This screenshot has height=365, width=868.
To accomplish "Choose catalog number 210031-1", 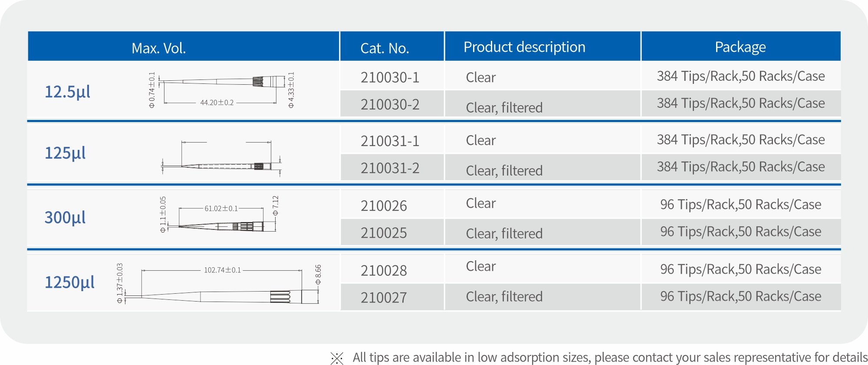I will coord(390,141).
